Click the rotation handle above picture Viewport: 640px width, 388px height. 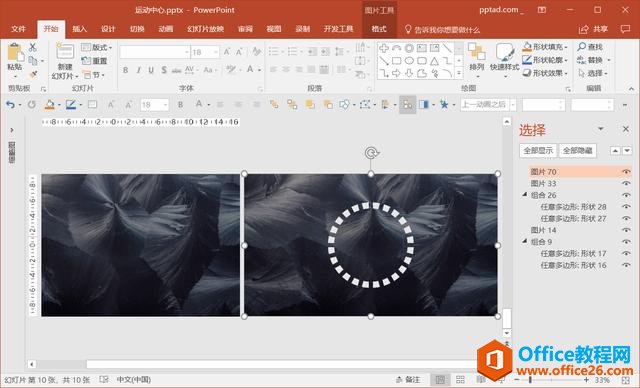[x=371, y=153]
